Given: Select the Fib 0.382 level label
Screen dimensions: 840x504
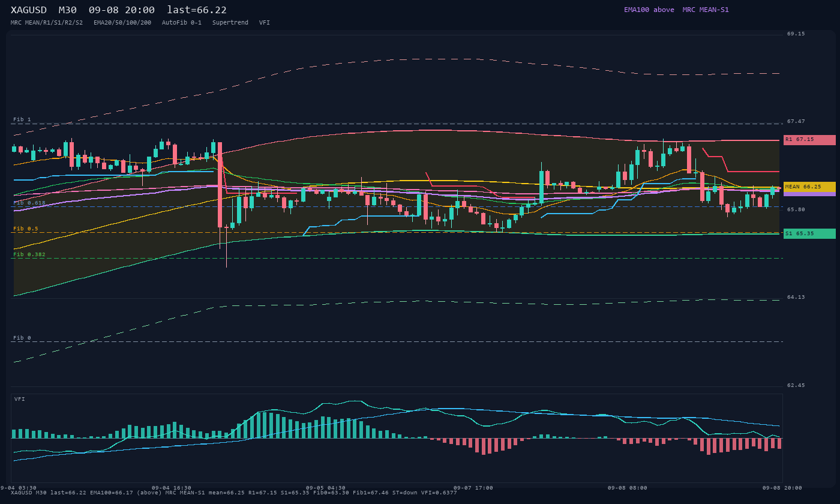Looking at the screenshot, I should point(29,254).
